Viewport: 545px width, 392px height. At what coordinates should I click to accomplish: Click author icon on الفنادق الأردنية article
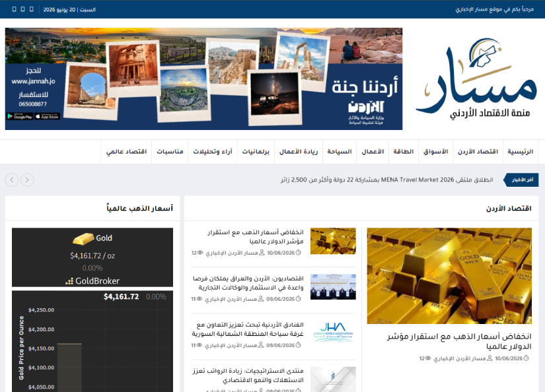pos(261,345)
